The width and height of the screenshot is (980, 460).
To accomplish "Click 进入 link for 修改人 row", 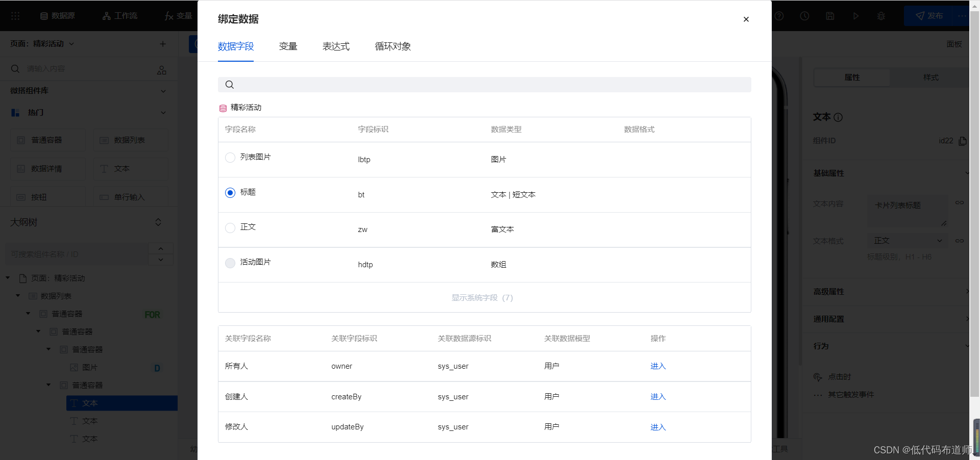I will (658, 427).
